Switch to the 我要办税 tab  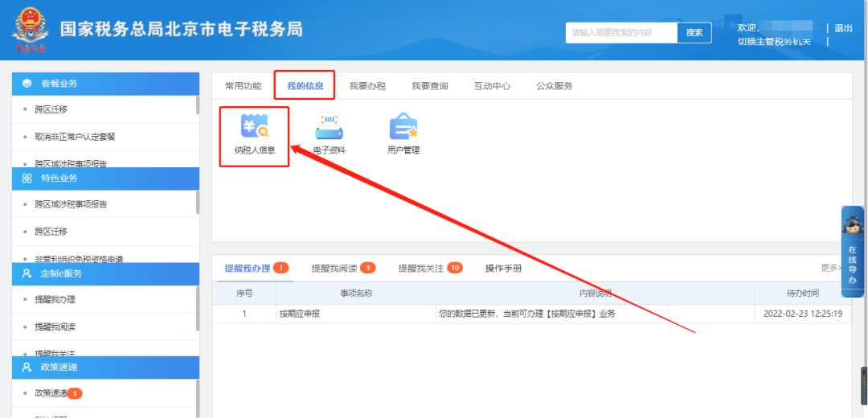(367, 86)
